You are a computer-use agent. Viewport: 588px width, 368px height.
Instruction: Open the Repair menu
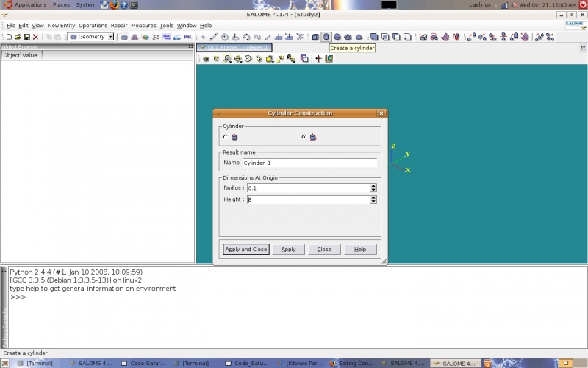point(119,26)
